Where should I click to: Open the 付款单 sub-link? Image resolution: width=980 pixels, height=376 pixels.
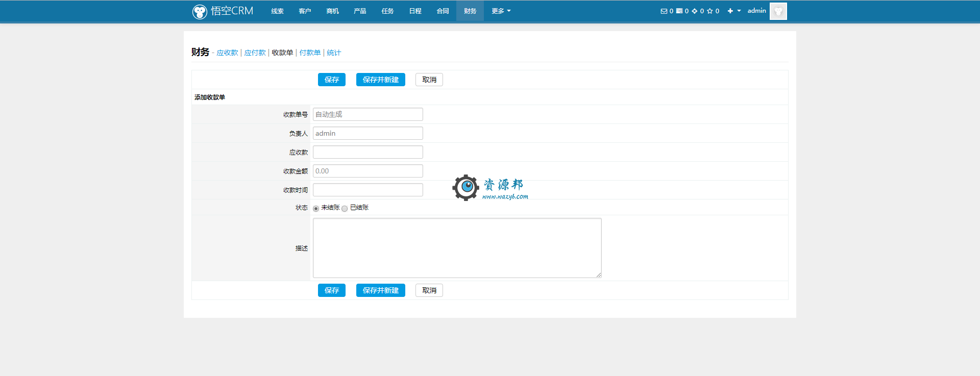tap(310, 53)
